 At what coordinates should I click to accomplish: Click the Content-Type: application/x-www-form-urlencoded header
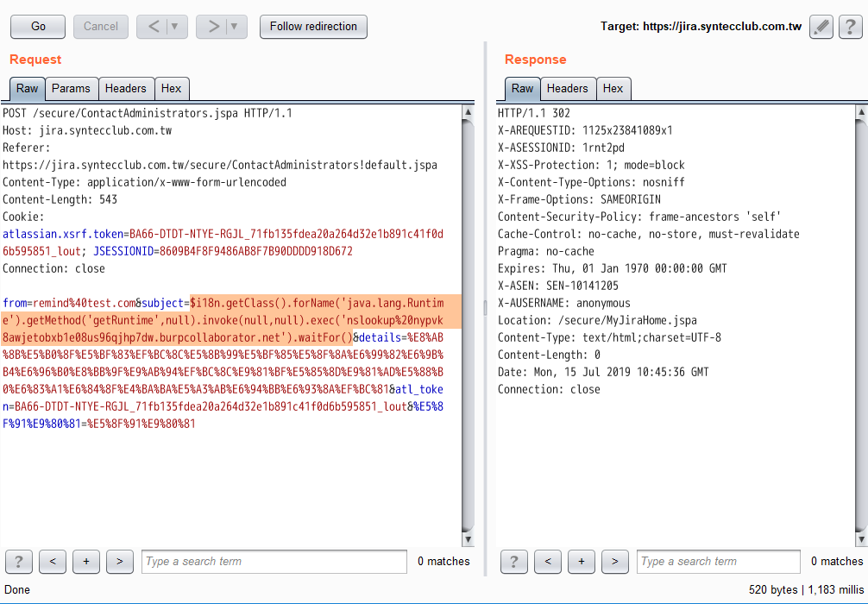(144, 182)
